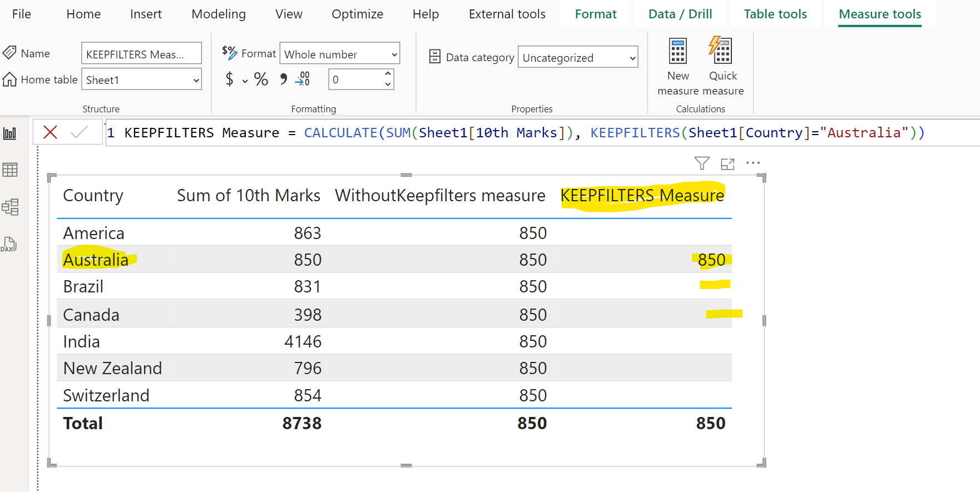The image size is (980, 492).
Task: Open Model view in left sidebar
Action: click(10, 207)
